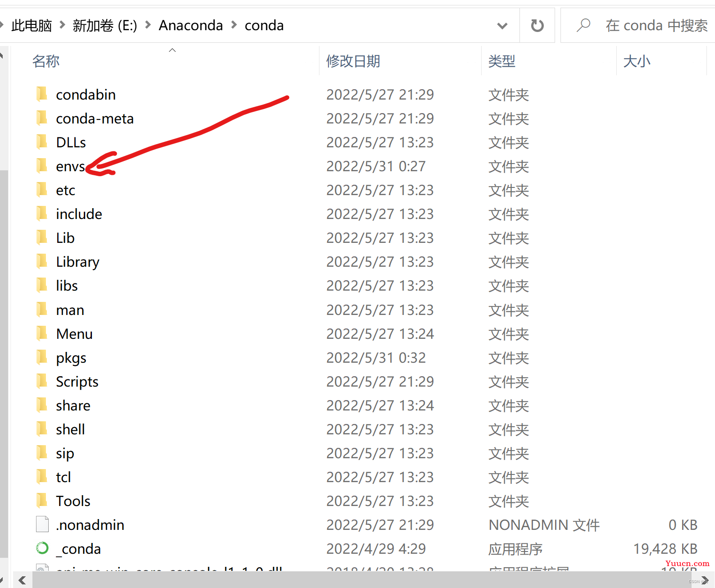Viewport: 715px width, 588px height.
Task: Sort by 类型 column header
Action: coord(502,61)
